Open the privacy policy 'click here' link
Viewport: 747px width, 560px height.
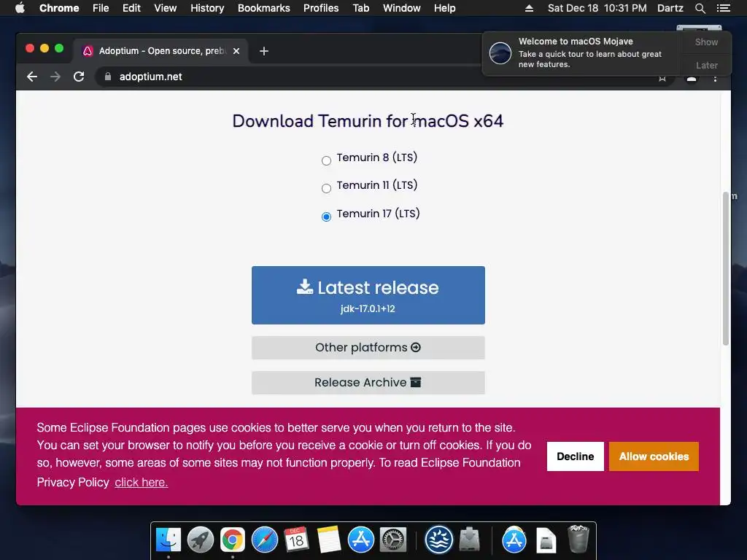pos(141,483)
